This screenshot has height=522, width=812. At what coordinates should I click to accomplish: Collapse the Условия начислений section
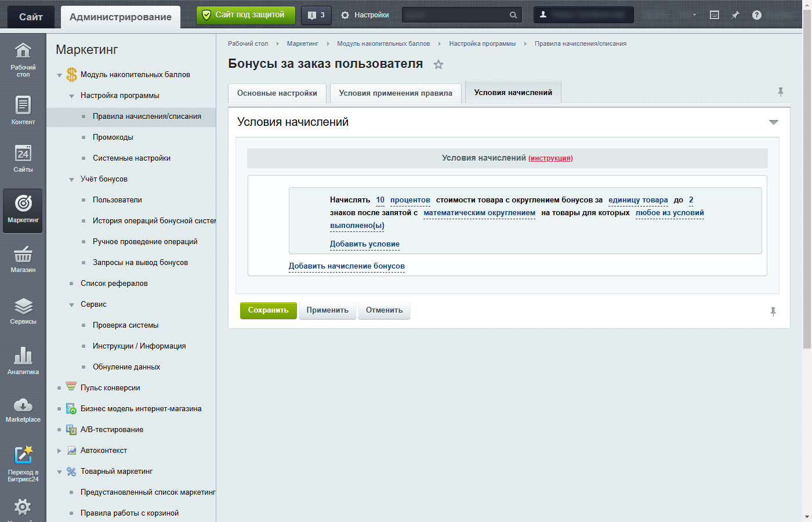pyautogui.click(x=773, y=122)
